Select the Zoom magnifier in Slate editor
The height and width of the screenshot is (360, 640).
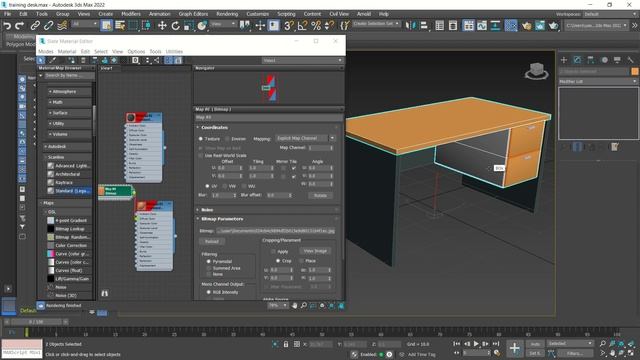pyautogui.click(x=304, y=305)
